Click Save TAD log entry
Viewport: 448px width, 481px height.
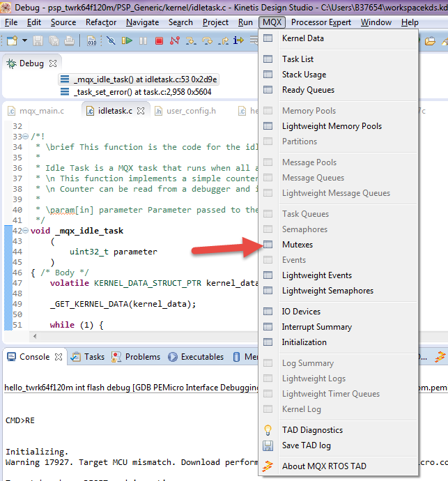(339, 445)
